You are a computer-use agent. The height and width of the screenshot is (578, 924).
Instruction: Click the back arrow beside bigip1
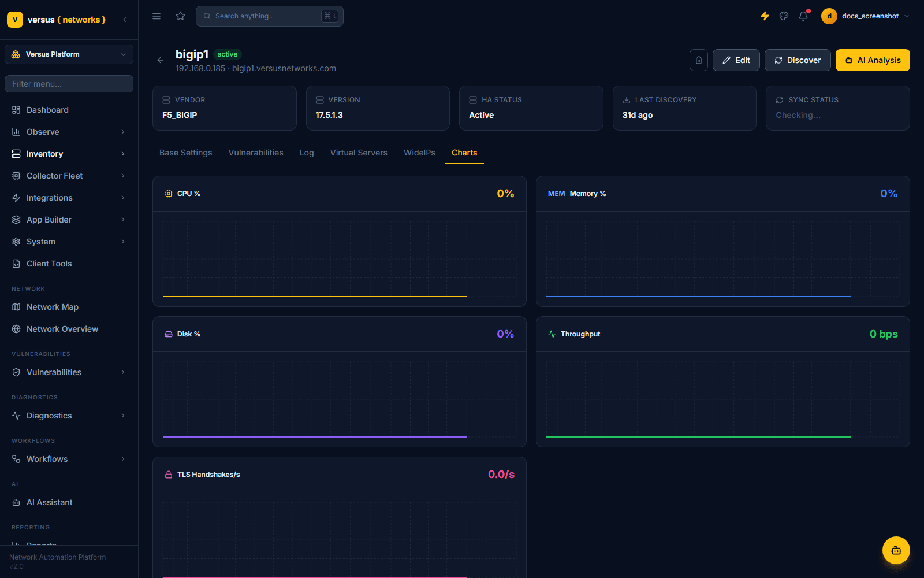[x=161, y=60]
